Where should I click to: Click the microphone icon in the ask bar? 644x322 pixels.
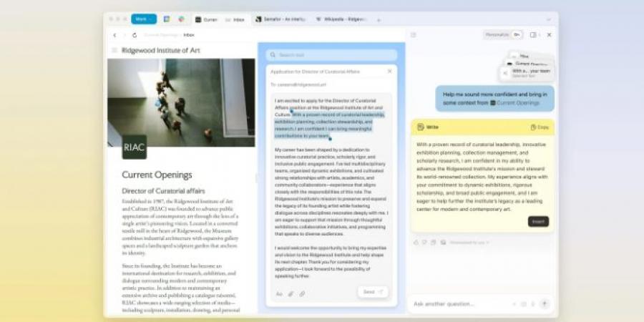[x=532, y=304]
